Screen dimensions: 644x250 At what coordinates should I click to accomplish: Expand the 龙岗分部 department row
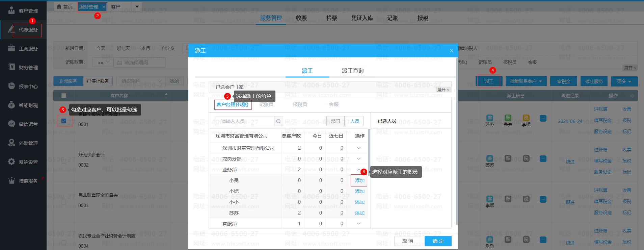[359, 159]
